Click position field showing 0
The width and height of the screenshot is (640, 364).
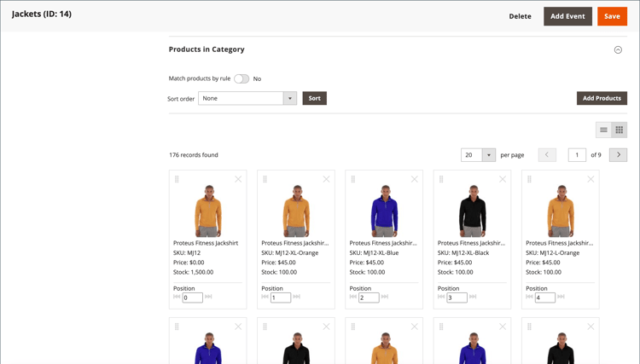[193, 298]
